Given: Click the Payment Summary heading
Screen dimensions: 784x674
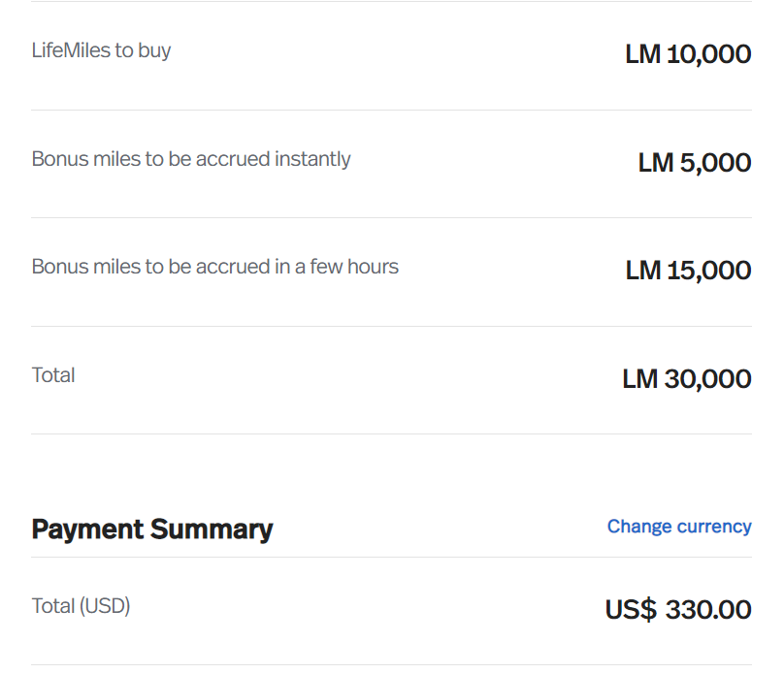Looking at the screenshot, I should 152,530.
